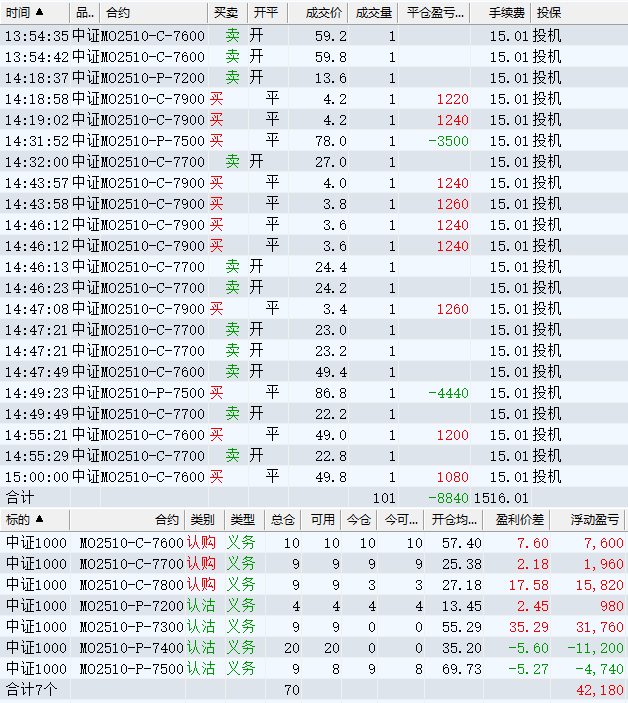
Task: Sort trades by 成交价 column header
Action: tap(323, 13)
